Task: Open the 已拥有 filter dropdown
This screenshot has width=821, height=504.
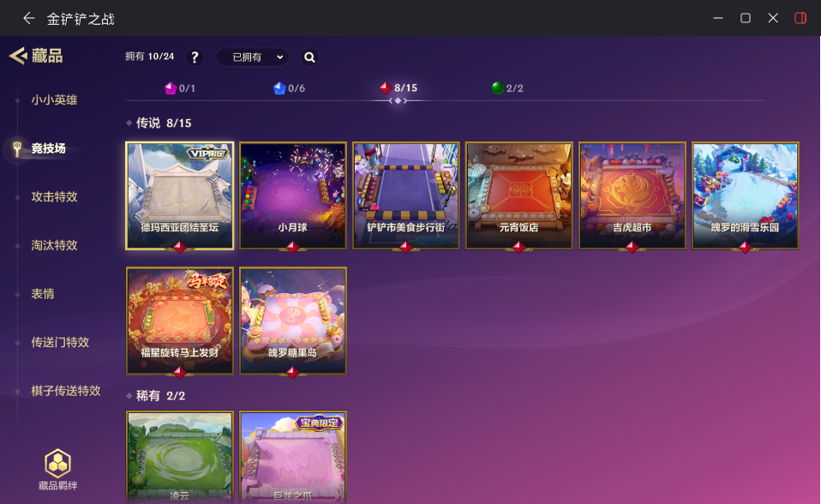Action: pyautogui.click(x=252, y=57)
